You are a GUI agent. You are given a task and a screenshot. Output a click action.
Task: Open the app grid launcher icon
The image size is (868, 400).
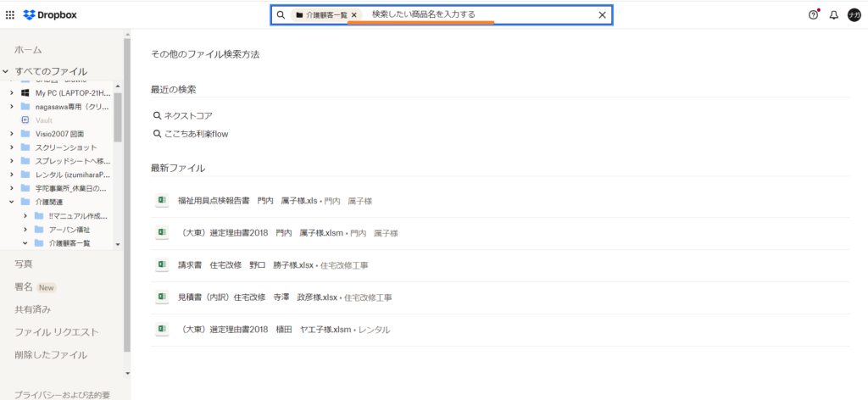9,14
